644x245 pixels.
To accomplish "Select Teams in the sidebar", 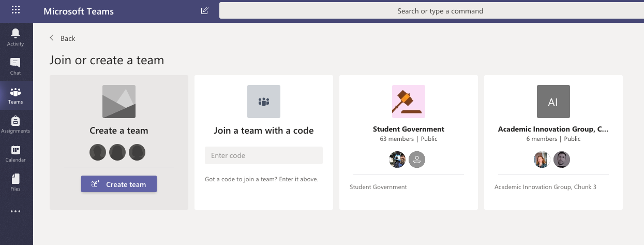I will tap(16, 95).
